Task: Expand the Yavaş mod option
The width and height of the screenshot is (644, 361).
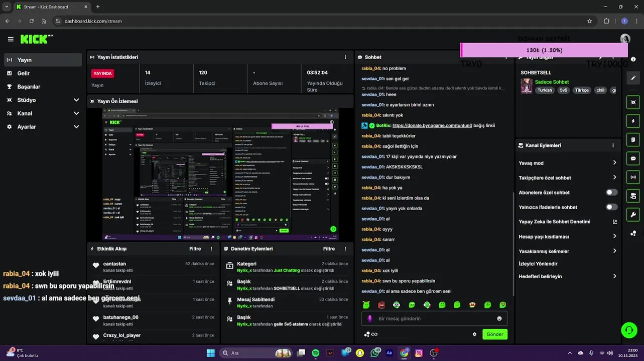Action: pos(568,163)
